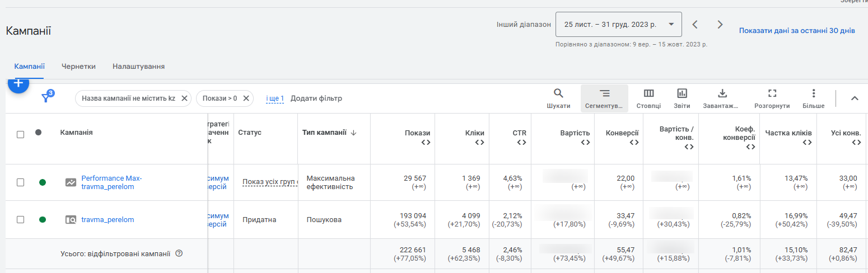Viewport: 868px width, 273px height.
Task: Click the Додати фільтр field
Action: point(316,98)
